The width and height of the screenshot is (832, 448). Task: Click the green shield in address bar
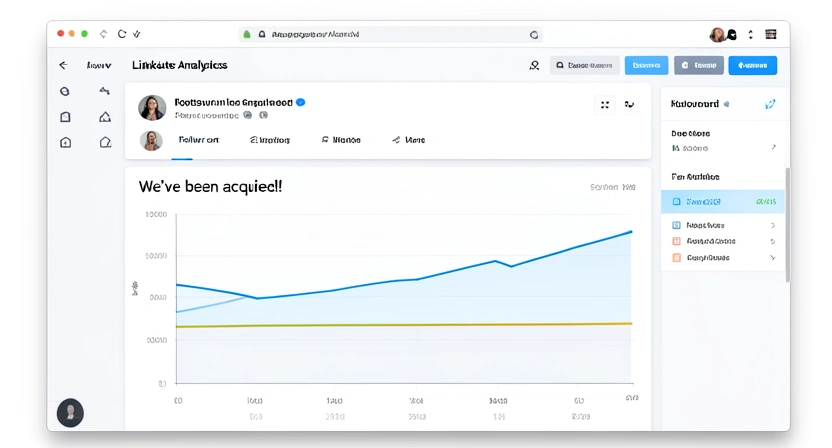(247, 35)
